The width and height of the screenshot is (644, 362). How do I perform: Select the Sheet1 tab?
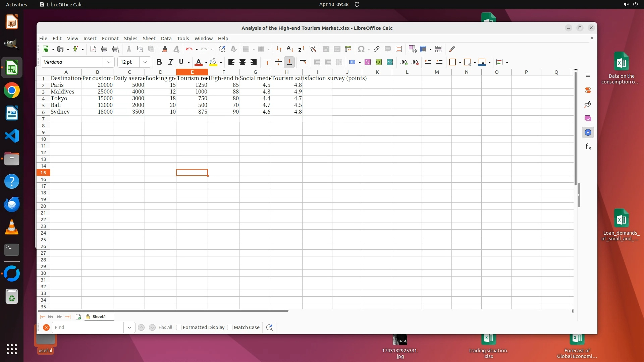99,316
